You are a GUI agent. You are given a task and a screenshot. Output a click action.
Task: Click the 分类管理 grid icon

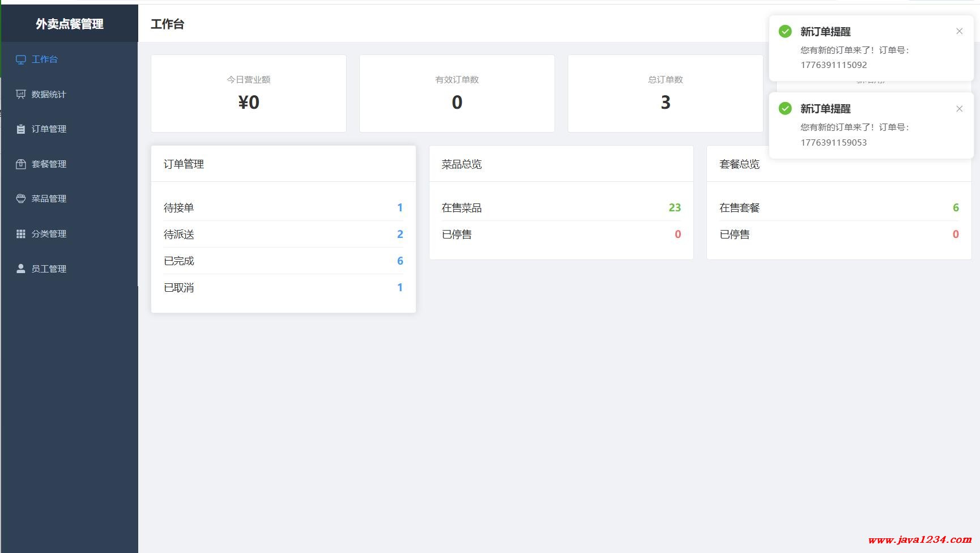pyautogui.click(x=21, y=234)
